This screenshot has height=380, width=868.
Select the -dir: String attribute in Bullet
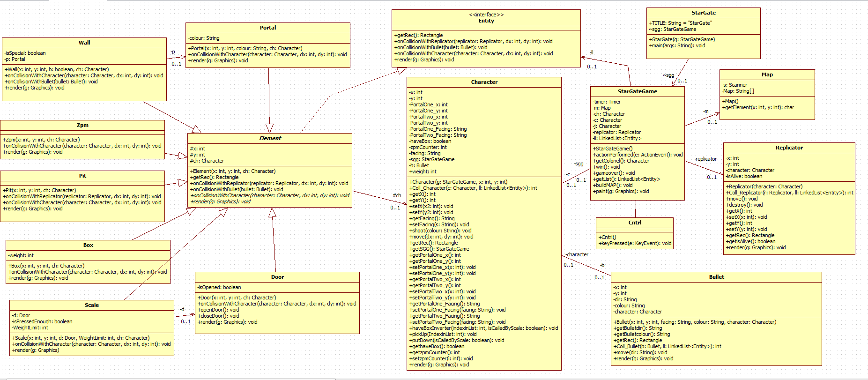(625, 299)
